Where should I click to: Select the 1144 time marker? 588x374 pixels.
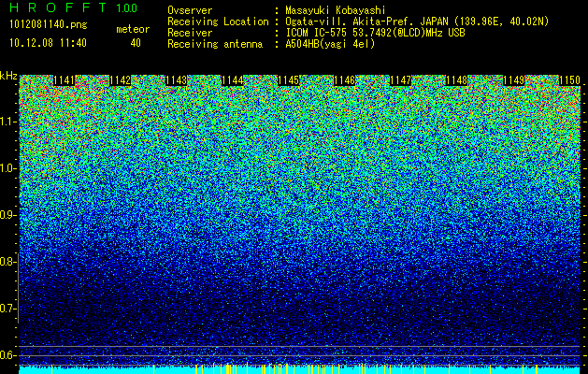[x=233, y=80]
